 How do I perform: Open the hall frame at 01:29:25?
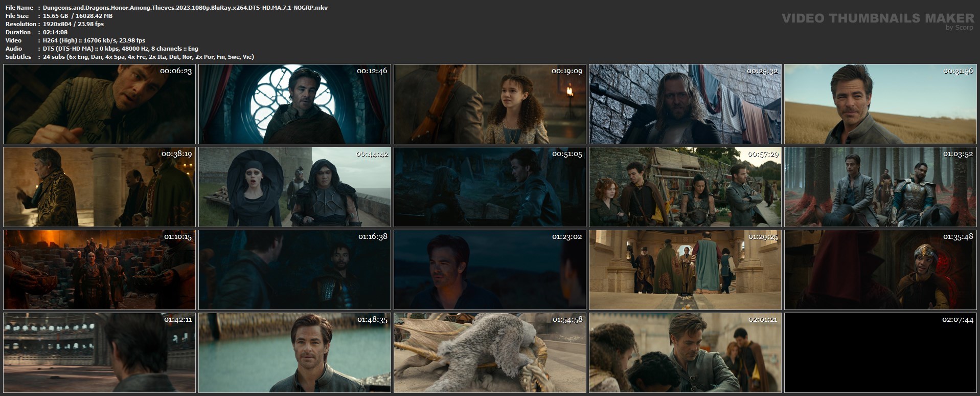[685, 270]
